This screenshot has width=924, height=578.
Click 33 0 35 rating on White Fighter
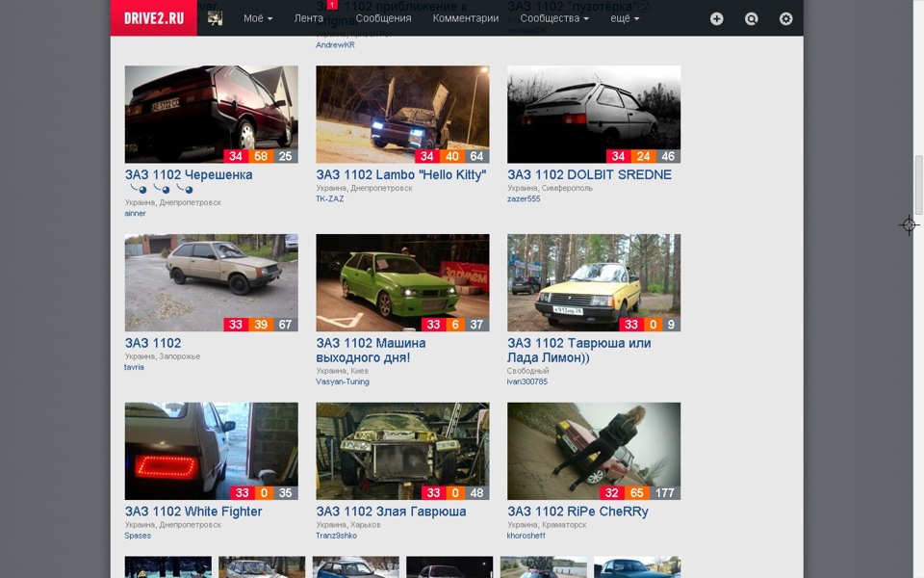[x=264, y=493]
